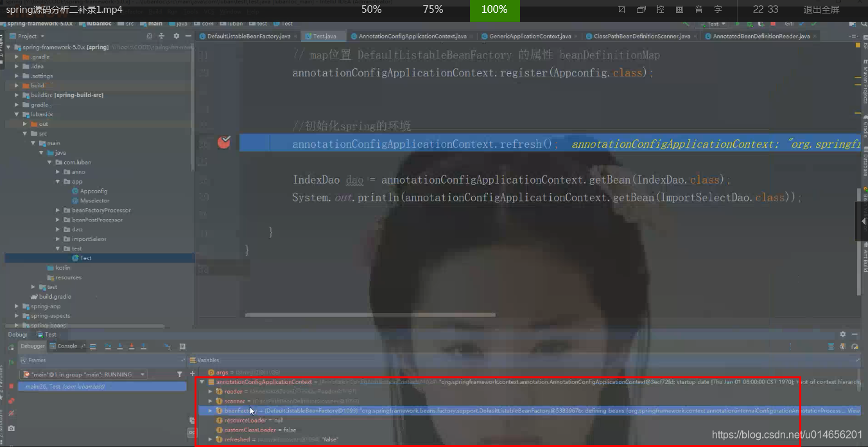Viewport: 868px width, 447px height.
Task: Collapse the annotationConfigApplicationContext variable
Action: pos(202,381)
